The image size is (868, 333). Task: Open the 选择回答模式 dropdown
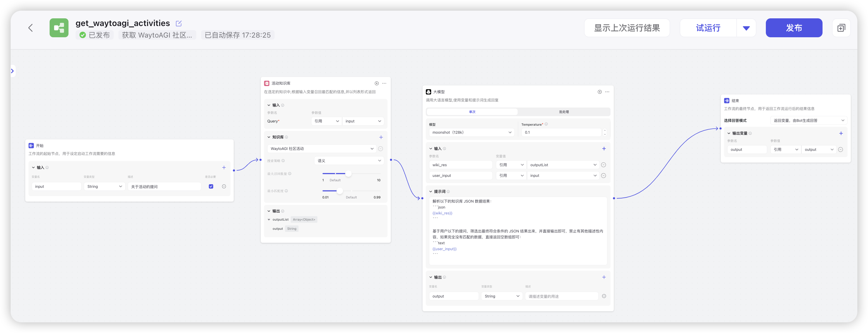808,120
